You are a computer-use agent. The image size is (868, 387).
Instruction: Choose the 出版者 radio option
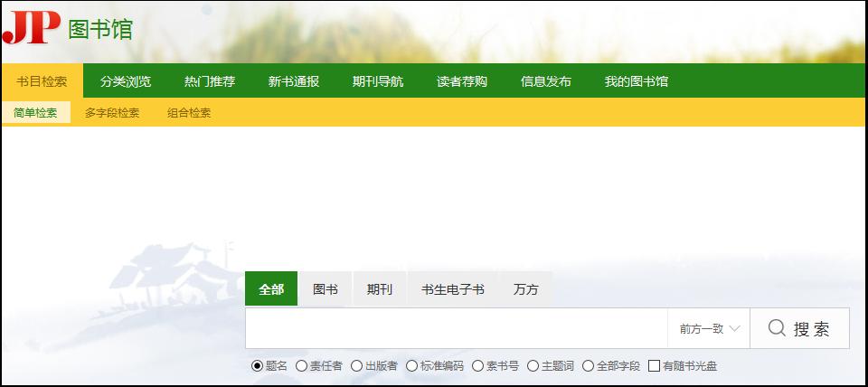[x=356, y=366]
